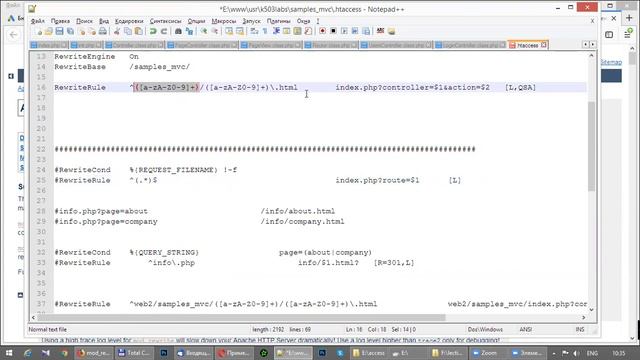Open the Запуск menu

coord(251,21)
